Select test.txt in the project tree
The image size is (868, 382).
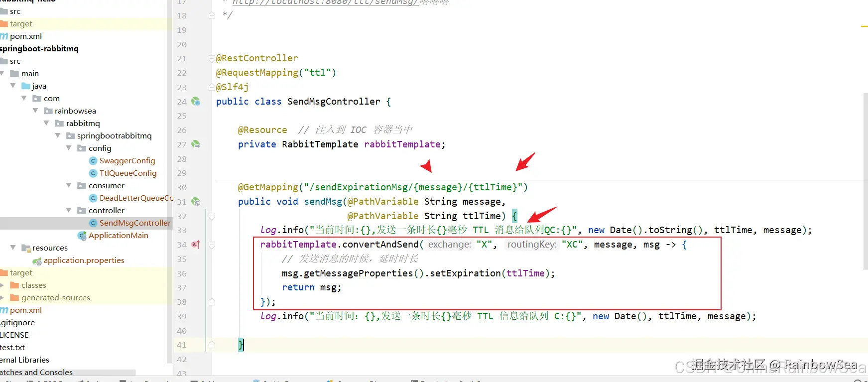click(x=12, y=348)
